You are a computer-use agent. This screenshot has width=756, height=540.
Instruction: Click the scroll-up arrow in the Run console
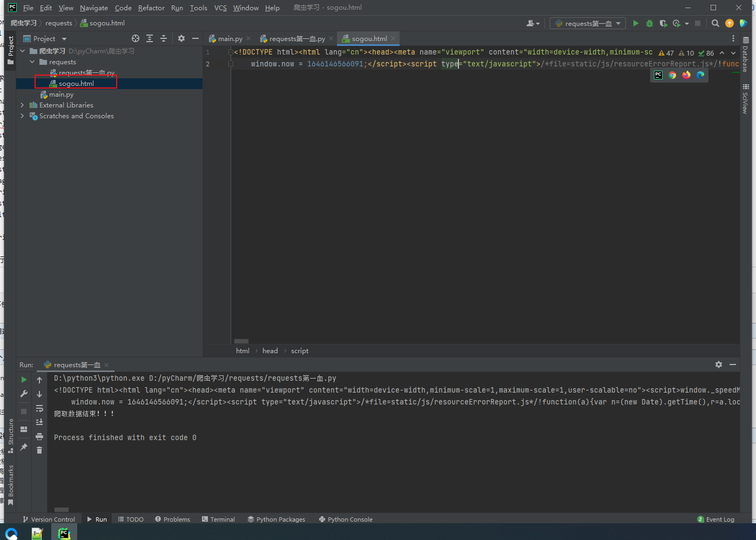[39, 380]
